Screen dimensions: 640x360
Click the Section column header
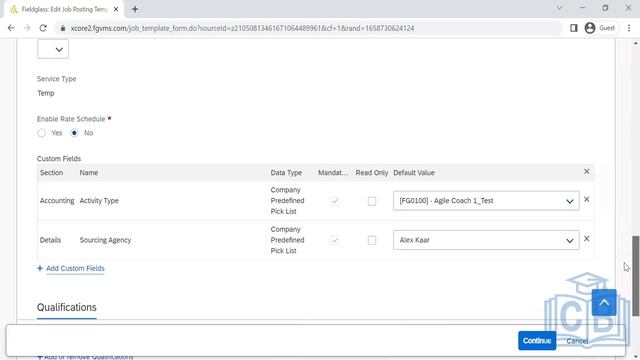(51, 173)
